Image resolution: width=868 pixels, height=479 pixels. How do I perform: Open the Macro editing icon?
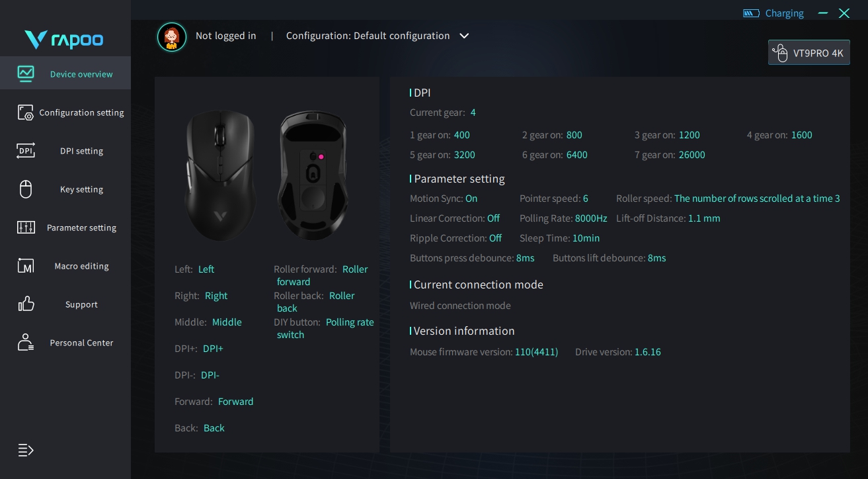click(x=26, y=266)
